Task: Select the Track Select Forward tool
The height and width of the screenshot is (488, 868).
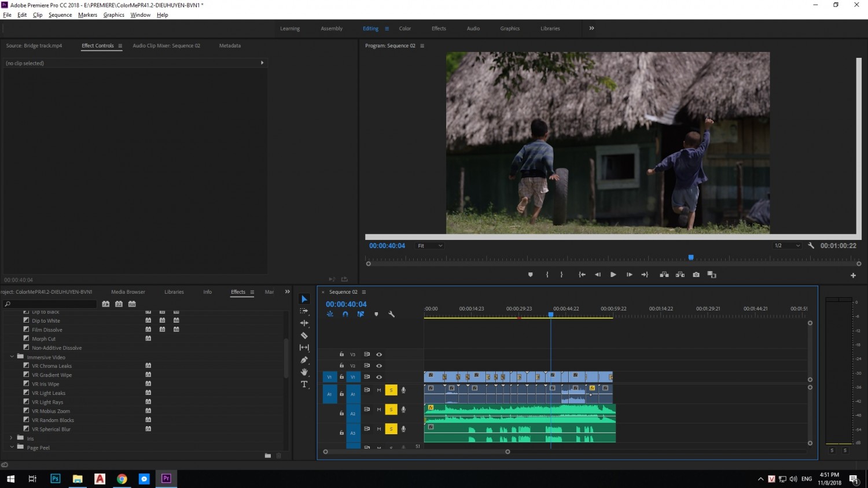Action: click(304, 311)
